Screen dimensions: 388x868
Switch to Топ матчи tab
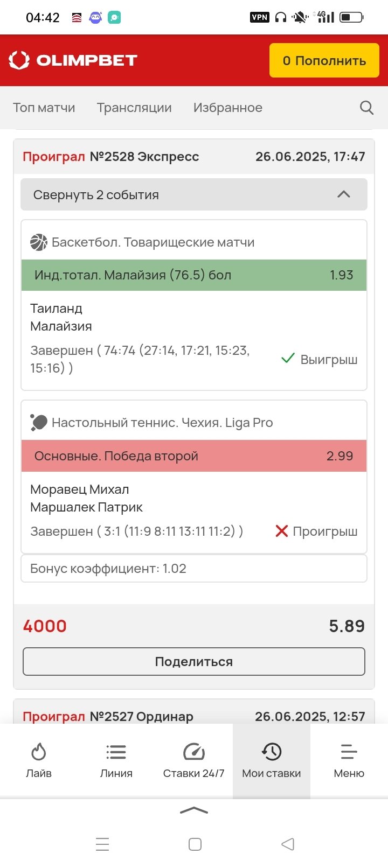tap(44, 108)
